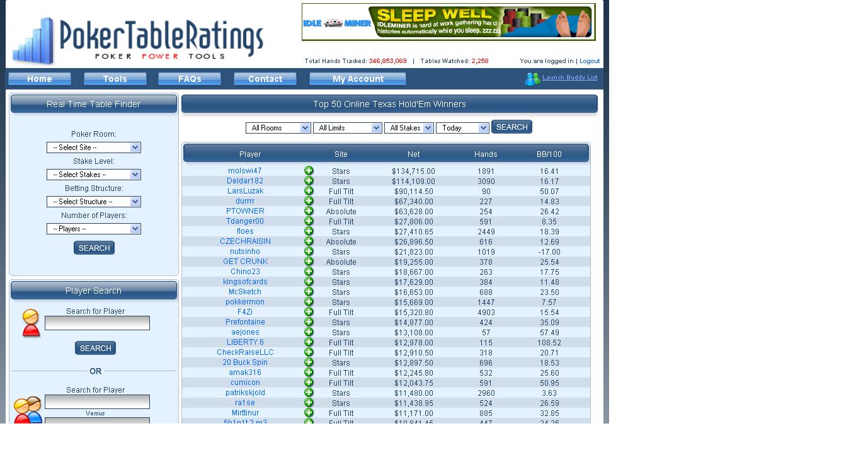Open the Select Stakes dropdown
This screenshot has height=450, width=868.
(94, 175)
